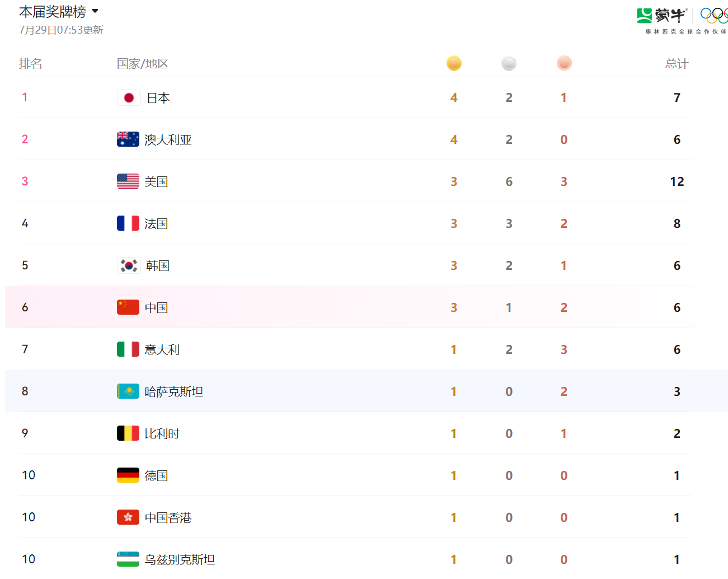
Task: Open the 中国 country name link
Action: coord(156,307)
